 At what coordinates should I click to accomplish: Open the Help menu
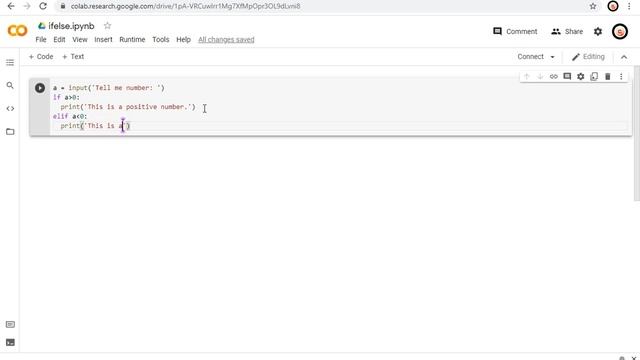click(183, 40)
